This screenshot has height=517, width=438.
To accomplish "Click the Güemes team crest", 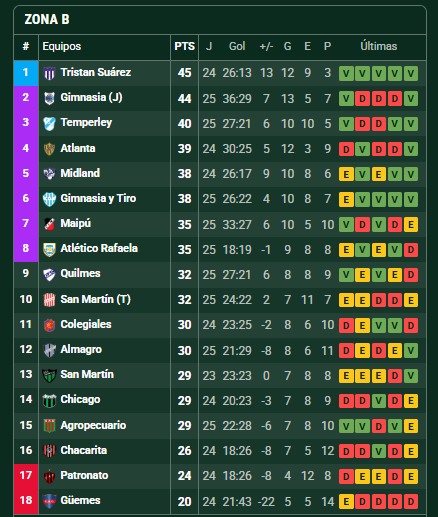I will pyautogui.click(x=49, y=501).
